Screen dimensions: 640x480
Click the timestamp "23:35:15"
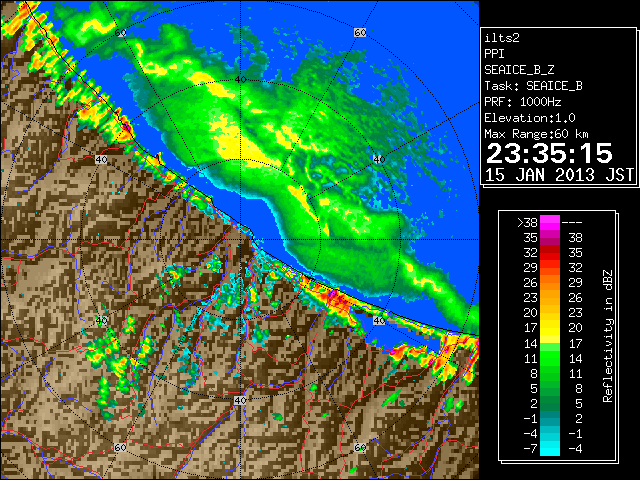point(549,153)
